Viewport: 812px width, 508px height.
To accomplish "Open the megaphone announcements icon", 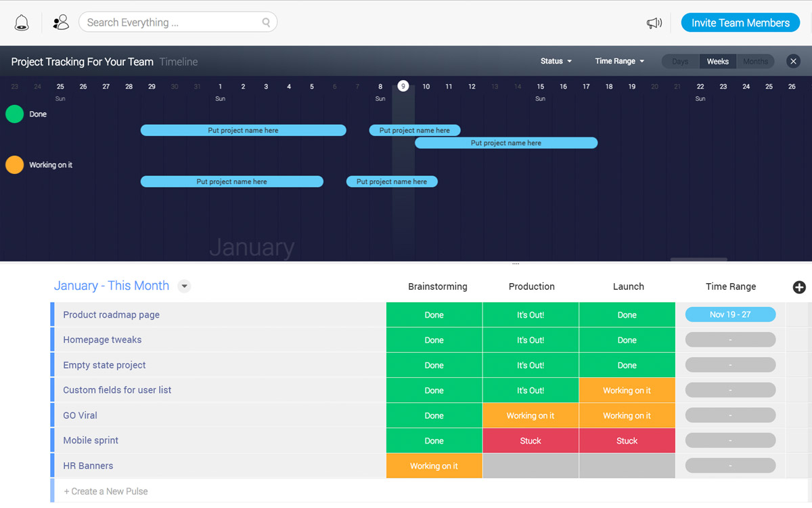I will pos(654,23).
